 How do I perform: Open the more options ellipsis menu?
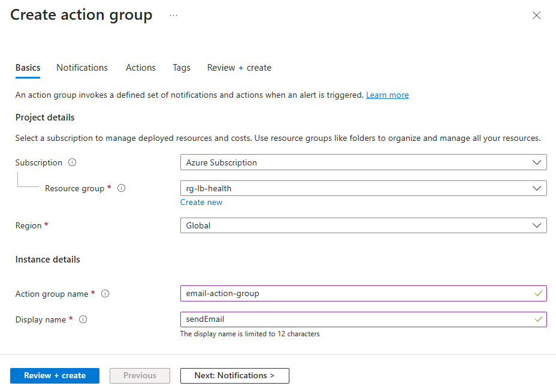[173, 16]
